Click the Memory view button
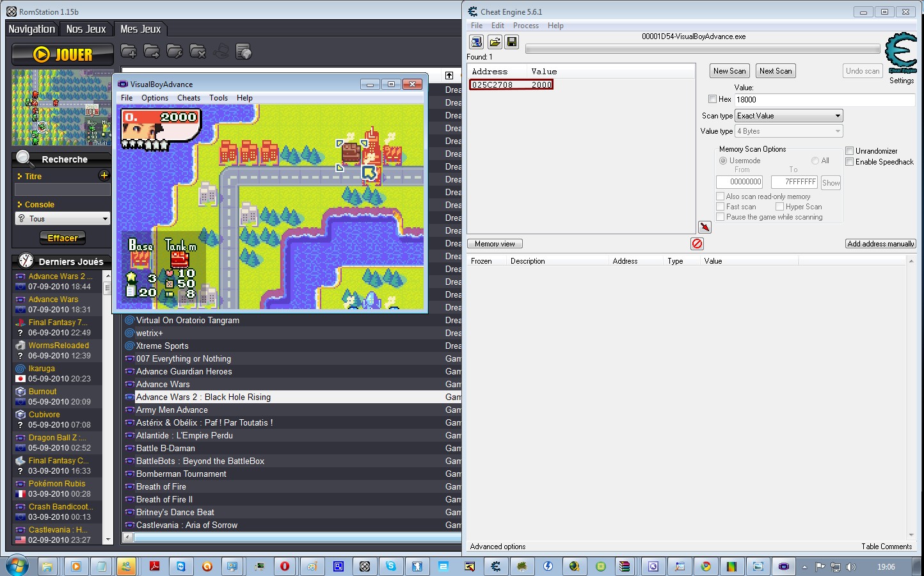The width and height of the screenshot is (924, 576). (495, 244)
